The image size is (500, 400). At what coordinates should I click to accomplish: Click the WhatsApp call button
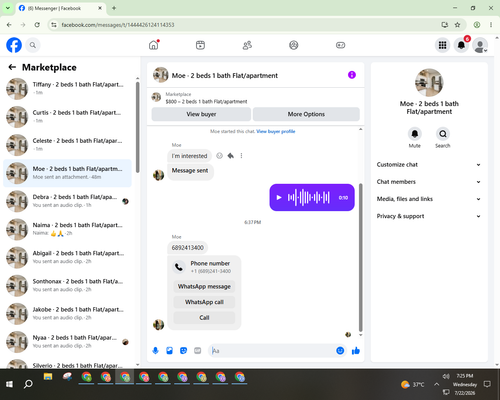coord(204,302)
